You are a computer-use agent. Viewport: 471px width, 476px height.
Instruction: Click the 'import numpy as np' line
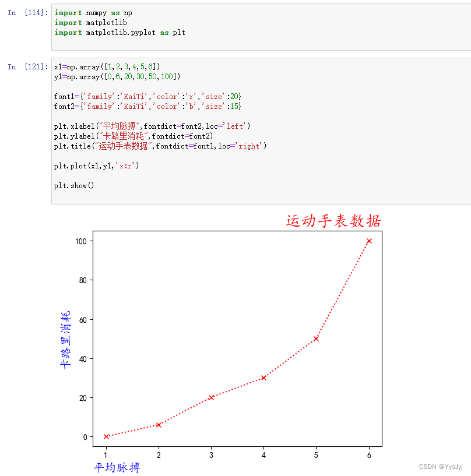[x=93, y=13]
